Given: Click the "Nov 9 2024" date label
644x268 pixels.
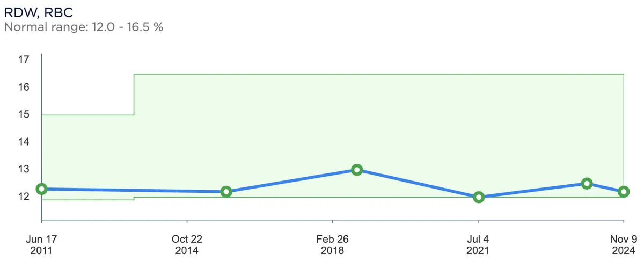Looking at the screenshot, I should pyautogui.click(x=623, y=245).
